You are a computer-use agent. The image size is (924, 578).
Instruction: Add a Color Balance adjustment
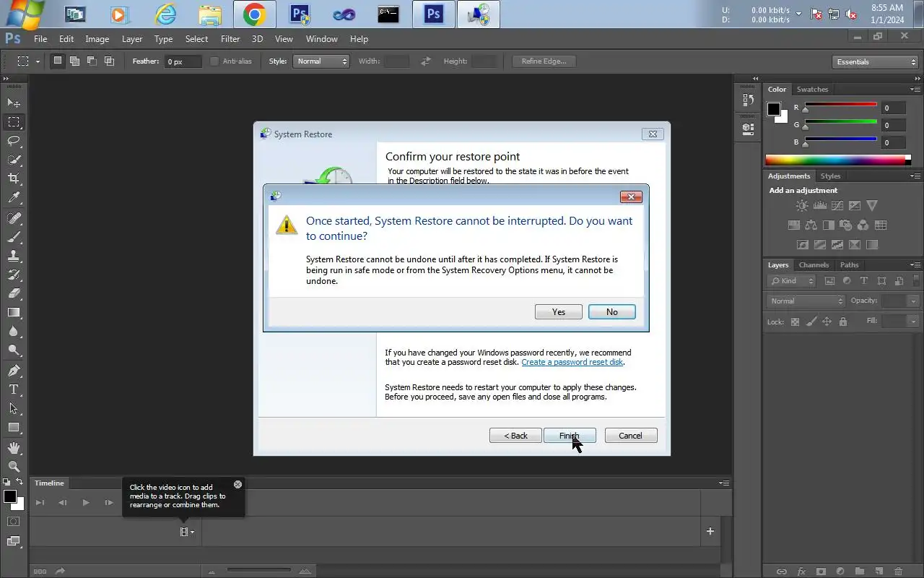(811, 225)
